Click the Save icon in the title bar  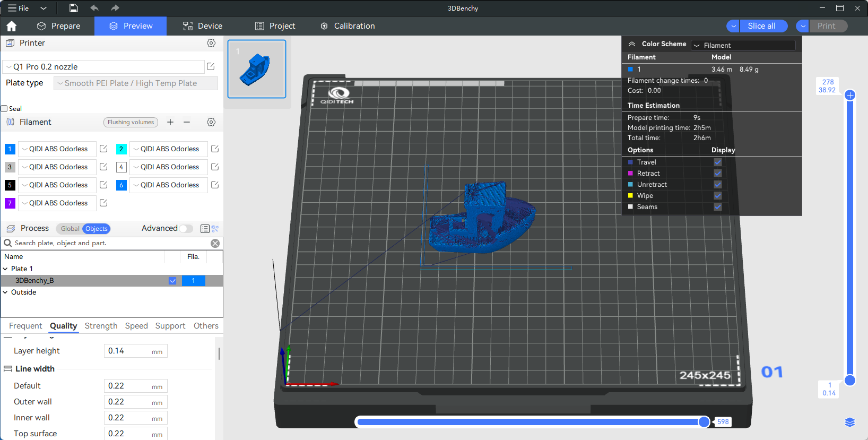74,8
